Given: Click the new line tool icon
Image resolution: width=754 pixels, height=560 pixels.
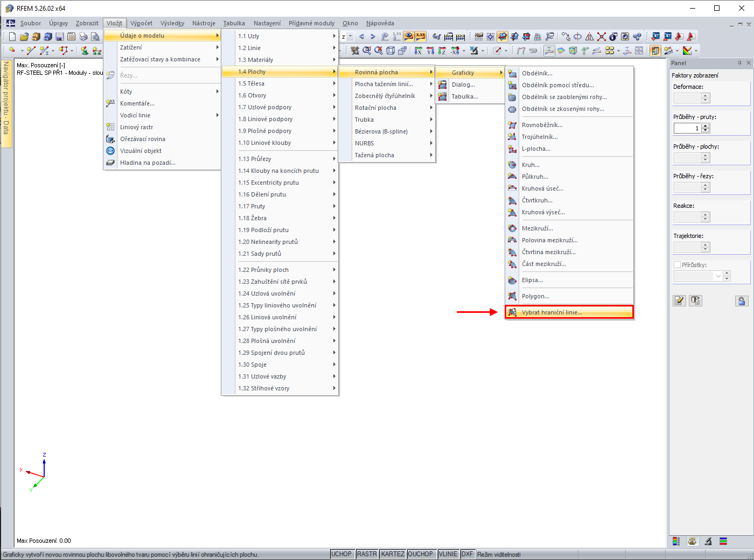Looking at the screenshot, I should coord(31,51).
